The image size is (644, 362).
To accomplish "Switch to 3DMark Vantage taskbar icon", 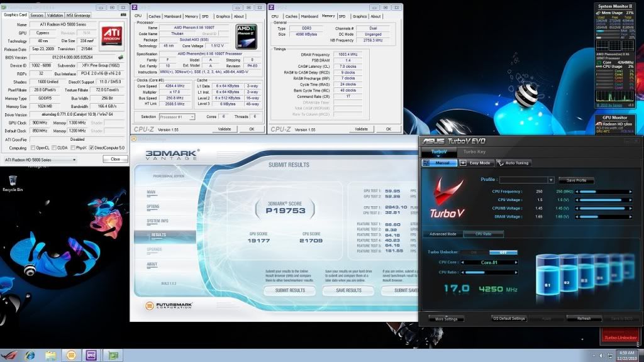I will (x=71, y=356).
